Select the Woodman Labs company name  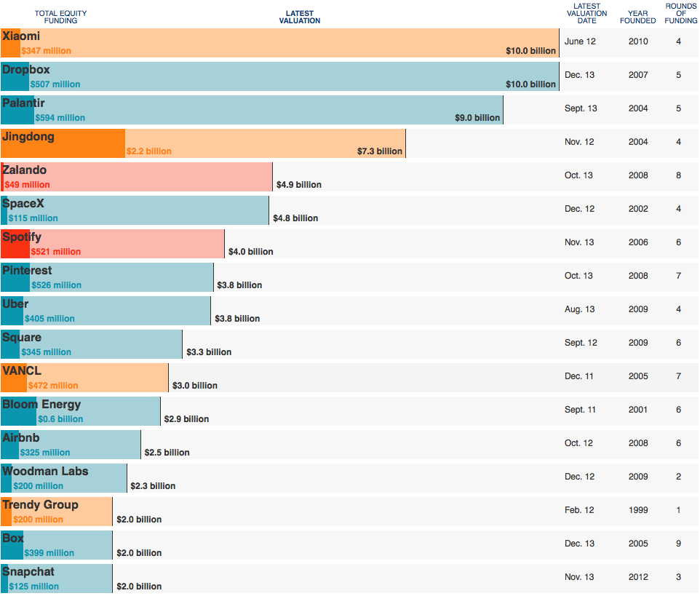tap(45, 472)
